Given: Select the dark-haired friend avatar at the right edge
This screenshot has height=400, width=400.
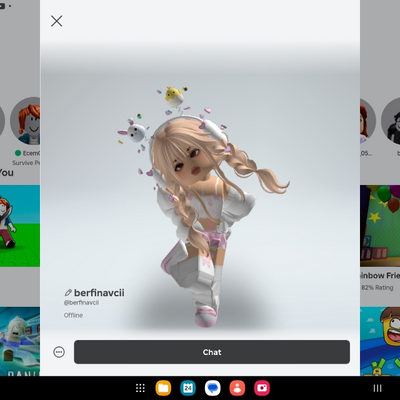Looking at the screenshot, I should pos(391,121).
